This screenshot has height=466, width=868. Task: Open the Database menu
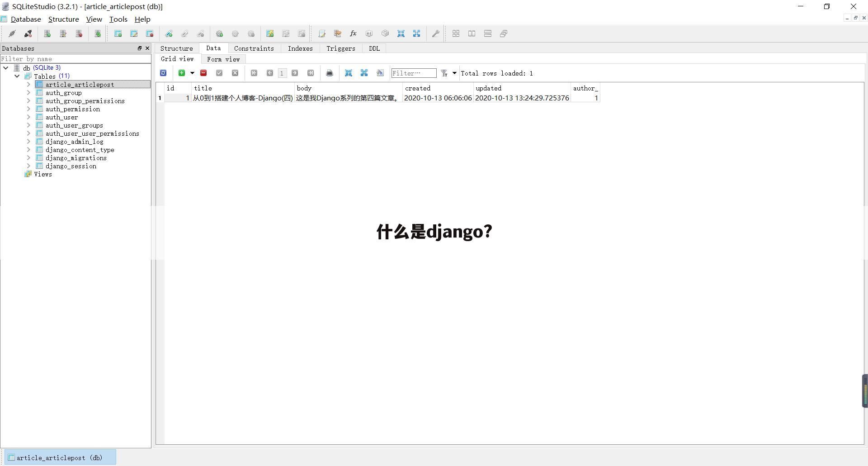[26, 19]
